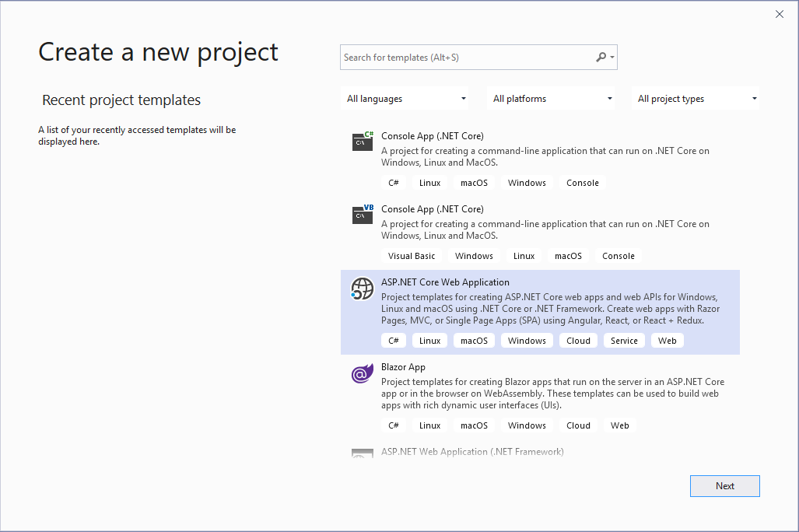This screenshot has height=532, width=799.
Task: Click inside the Search for templates field
Action: (467, 57)
